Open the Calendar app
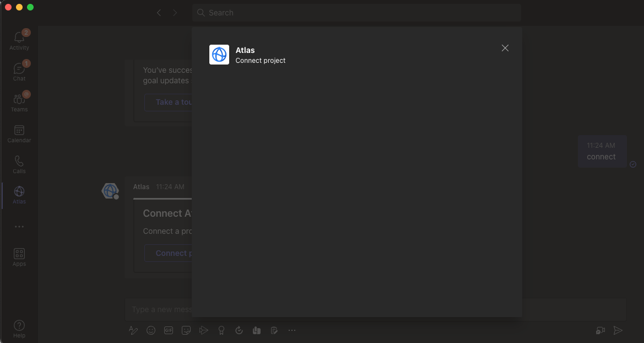The width and height of the screenshot is (644, 343). pyautogui.click(x=19, y=133)
